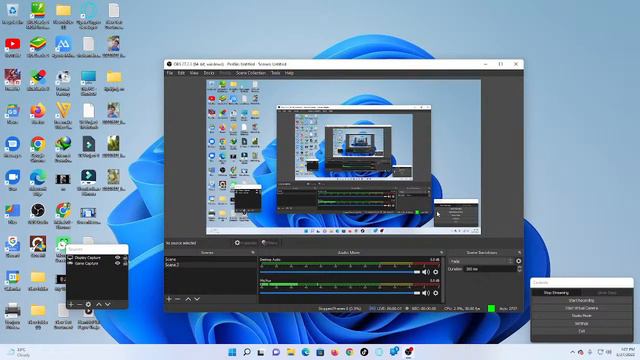The width and height of the screenshot is (640, 360).
Task: Open the Help menu
Action: tap(289, 73)
